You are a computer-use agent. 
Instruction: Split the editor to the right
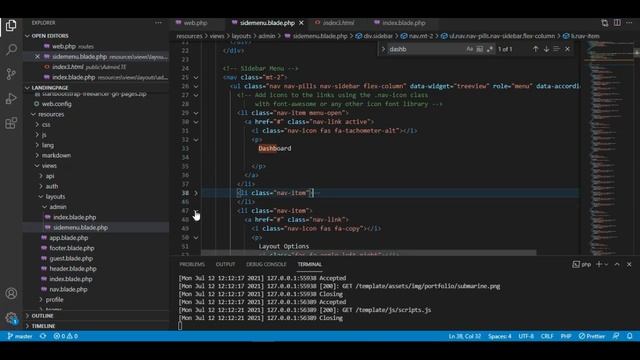click(617, 23)
